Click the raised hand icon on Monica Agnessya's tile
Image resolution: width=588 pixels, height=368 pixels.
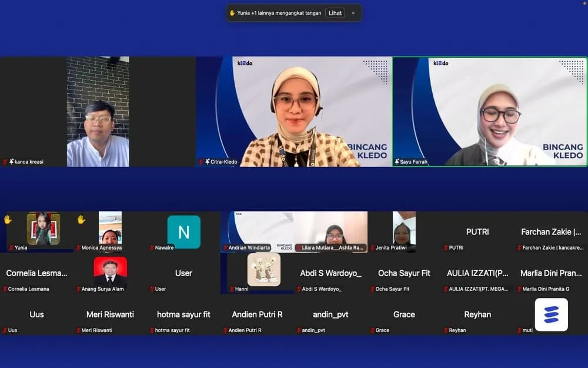coord(81,219)
